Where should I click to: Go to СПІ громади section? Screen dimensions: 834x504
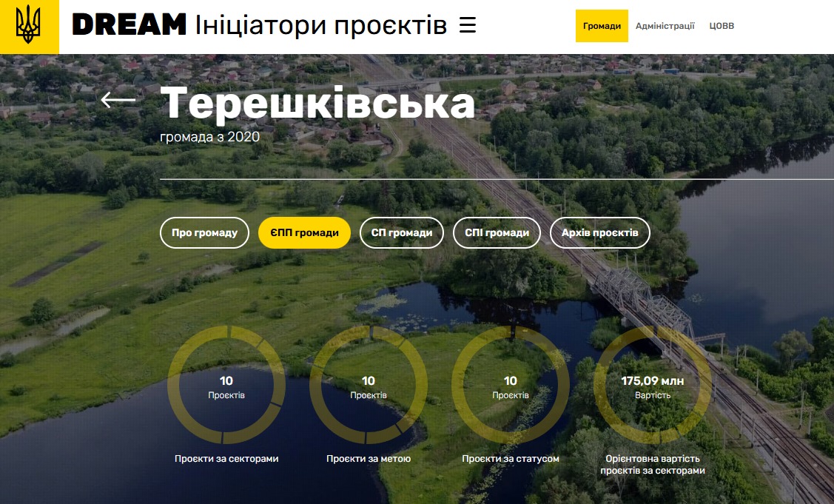click(x=497, y=233)
